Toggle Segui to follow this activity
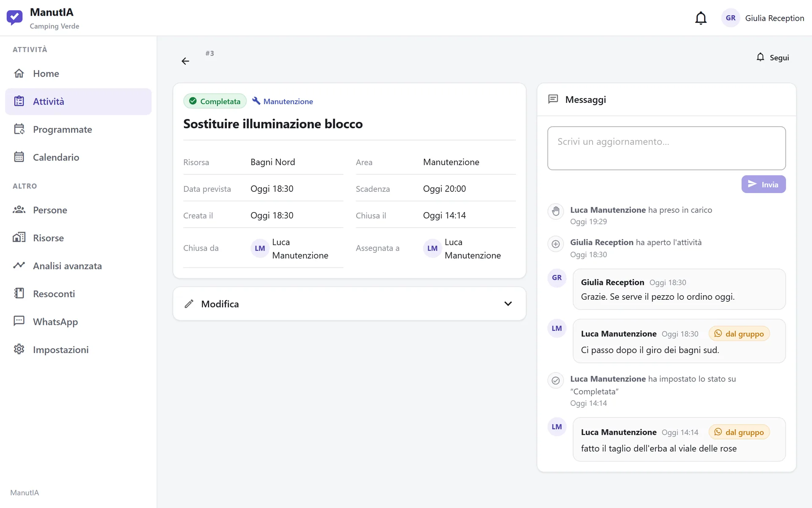Image resolution: width=812 pixels, height=508 pixels. pos(773,58)
